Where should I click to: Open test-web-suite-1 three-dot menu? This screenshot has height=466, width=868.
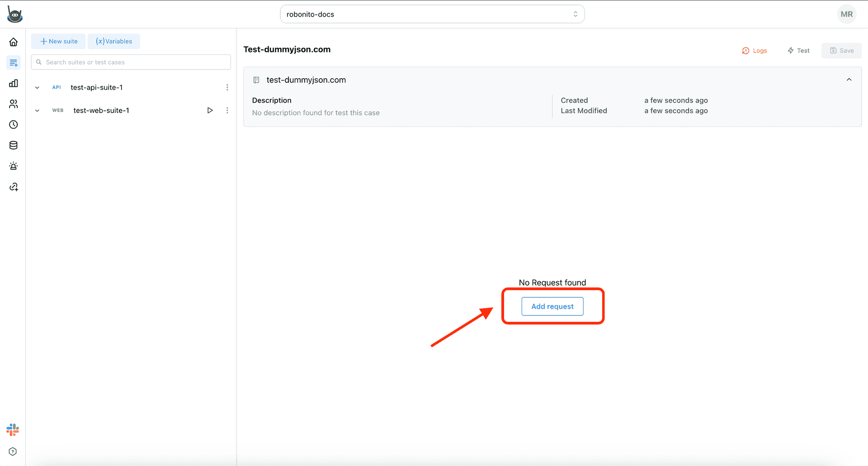point(227,110)
